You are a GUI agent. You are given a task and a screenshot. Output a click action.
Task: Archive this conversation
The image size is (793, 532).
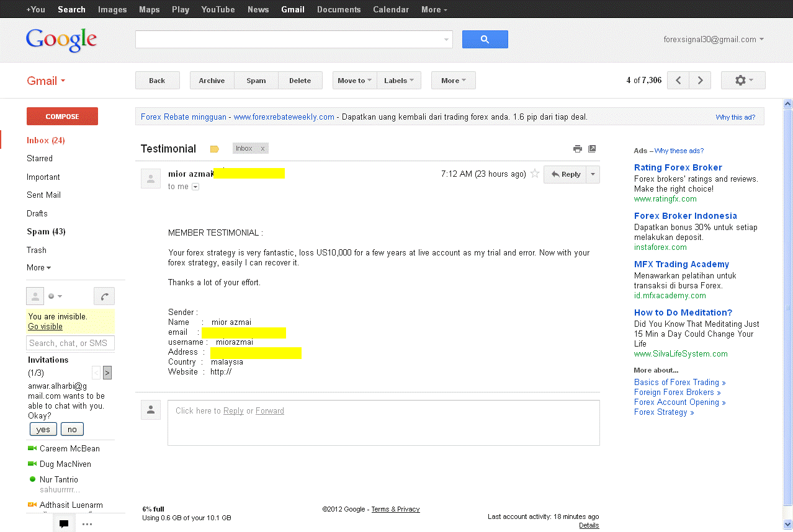pos(212,81)
